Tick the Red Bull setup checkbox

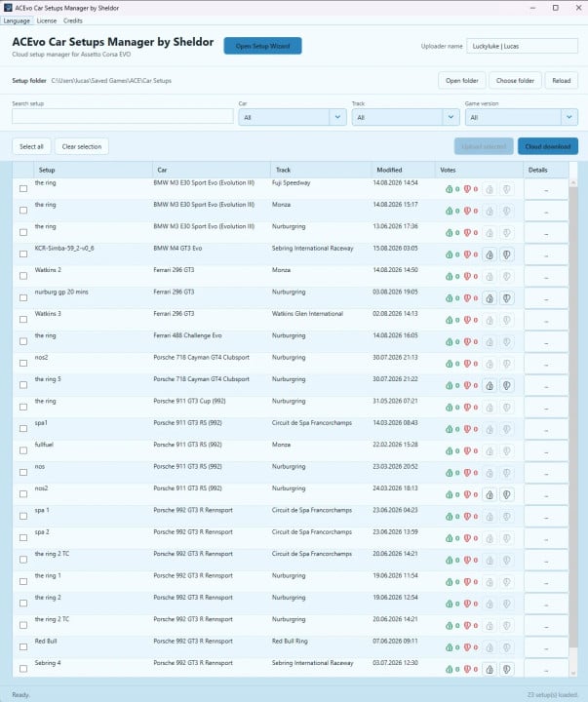(23, 647)
